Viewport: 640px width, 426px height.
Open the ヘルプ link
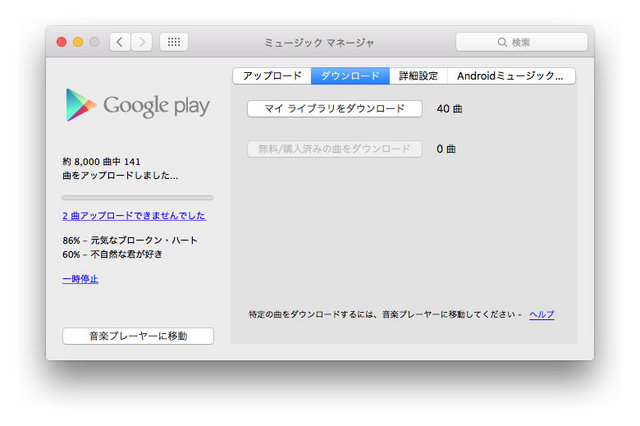click(x=541, y=314)
